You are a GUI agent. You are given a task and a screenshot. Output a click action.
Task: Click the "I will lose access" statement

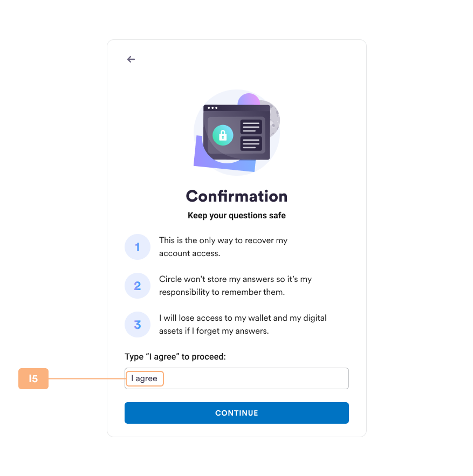pos(243,325)
